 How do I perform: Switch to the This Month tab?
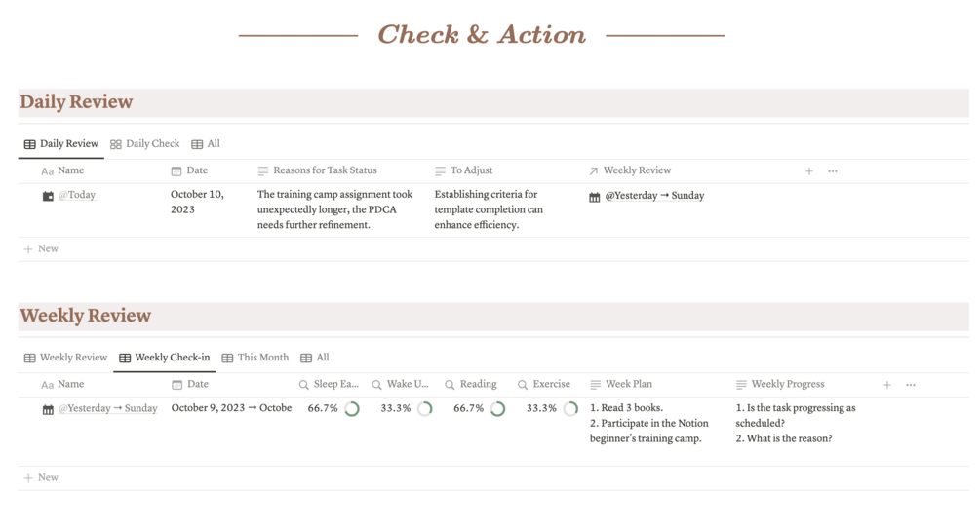click(255, 358)
